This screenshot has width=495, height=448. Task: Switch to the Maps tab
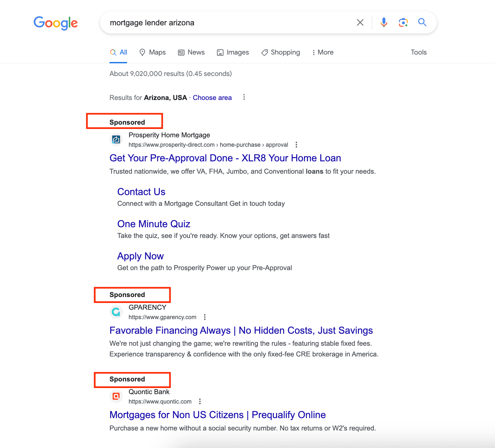[152, 52]
